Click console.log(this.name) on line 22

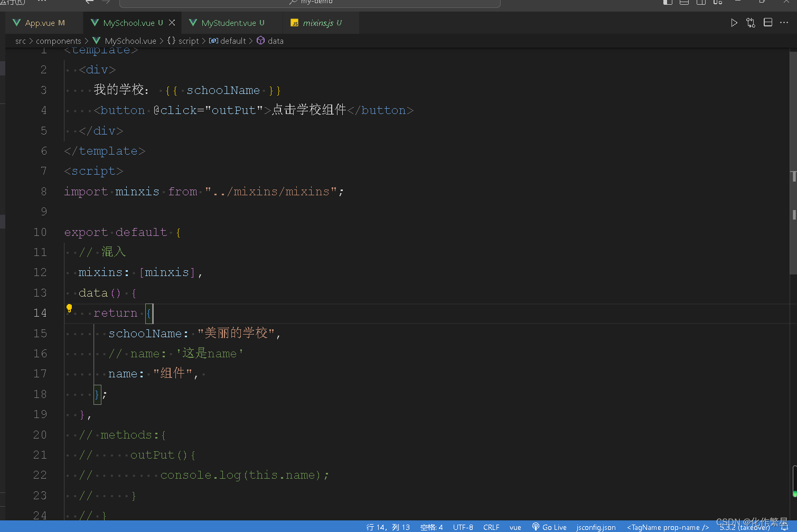pyautogui.click(x=245, y=475)
